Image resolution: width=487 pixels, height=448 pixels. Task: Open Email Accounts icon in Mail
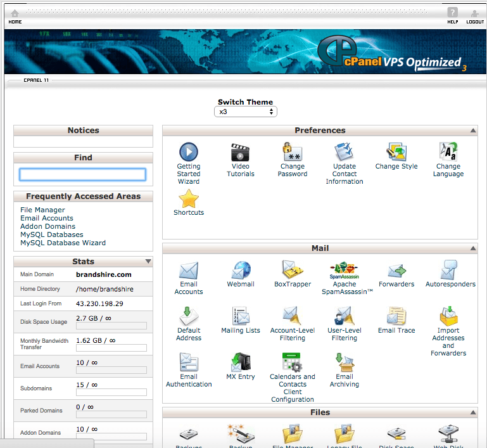[189, 270]
